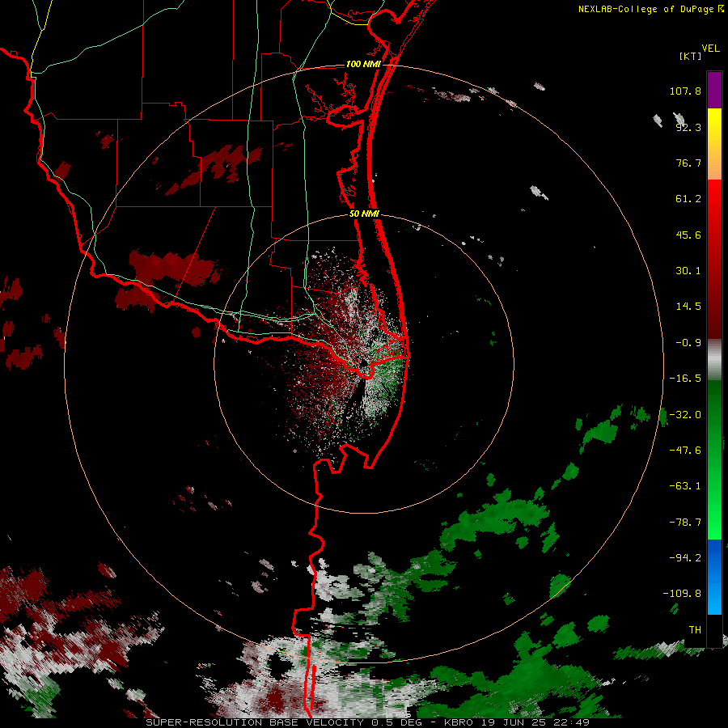Select the TH legend label
The width and height of the screenshot is (728, 728).
tap(695, 630)
